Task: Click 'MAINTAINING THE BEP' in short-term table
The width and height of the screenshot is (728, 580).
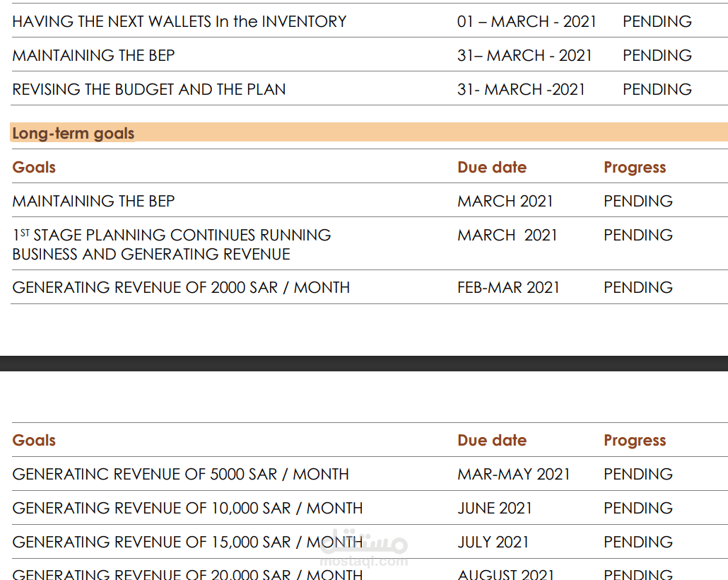Action: (x=93, y=55)
